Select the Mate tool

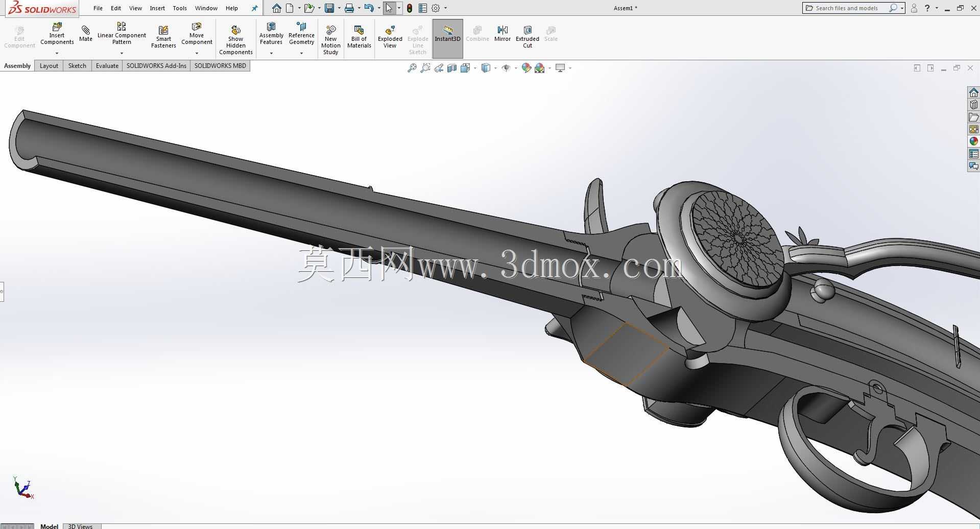86,33
